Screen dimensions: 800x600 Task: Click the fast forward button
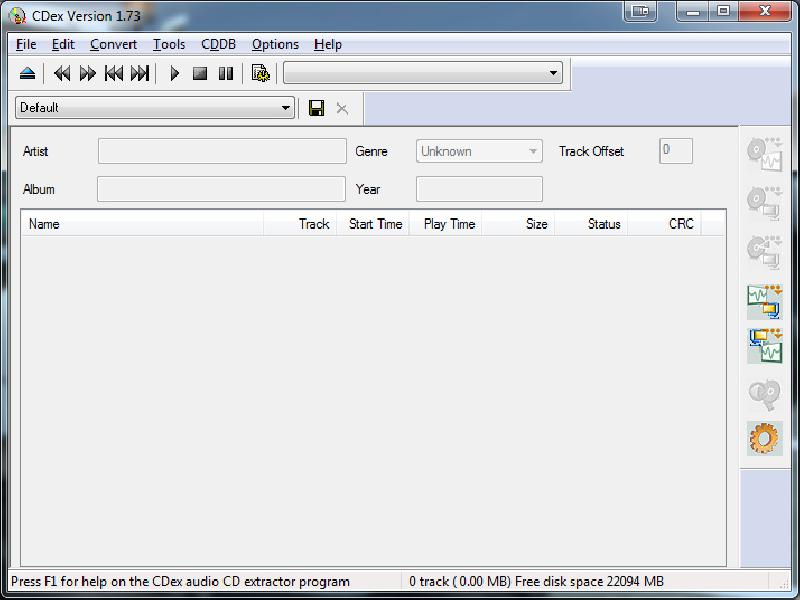pos(88,73)
